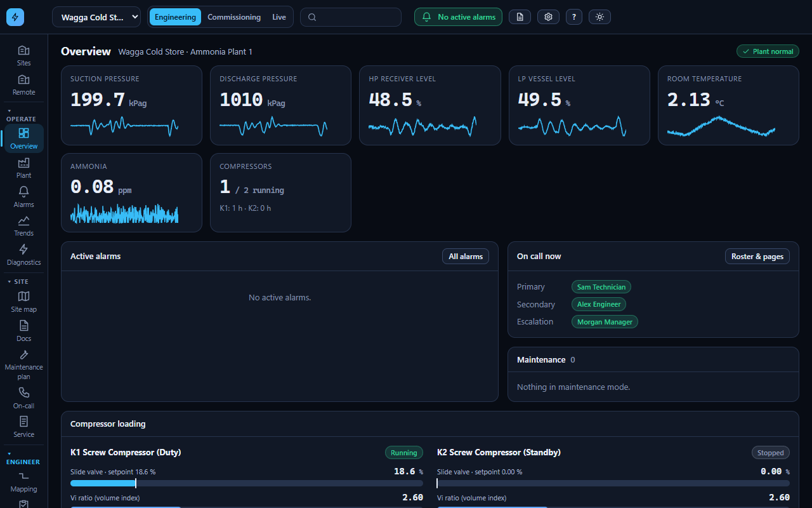Open the All alarms button

[x=466, y=257]
